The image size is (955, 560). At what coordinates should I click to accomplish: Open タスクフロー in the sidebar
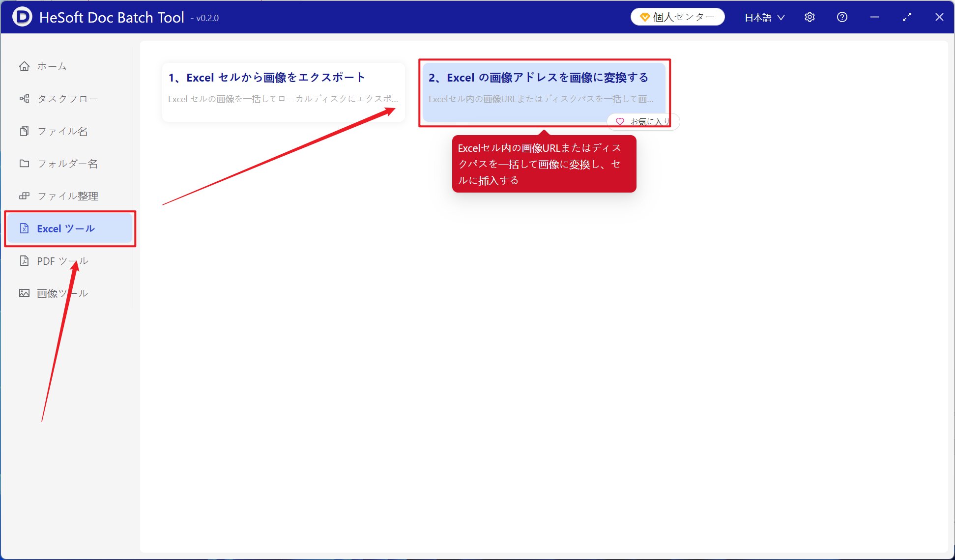coord(70,99)
